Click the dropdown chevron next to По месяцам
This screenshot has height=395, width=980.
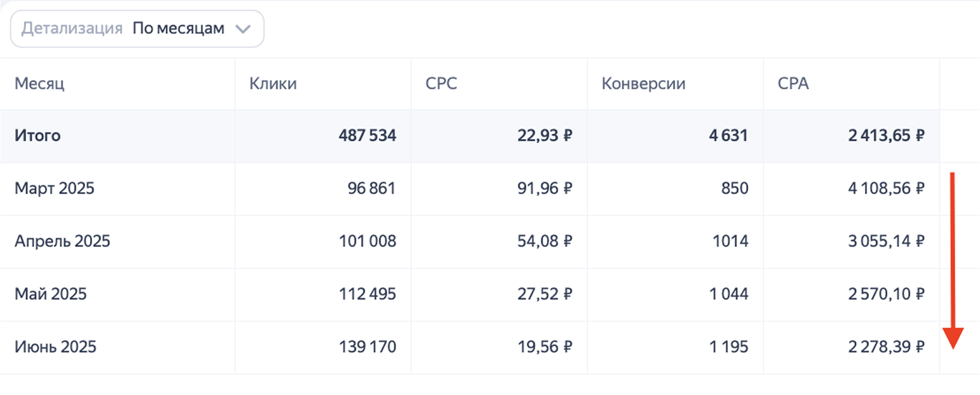pyautogui.click(x=243, y=29)
